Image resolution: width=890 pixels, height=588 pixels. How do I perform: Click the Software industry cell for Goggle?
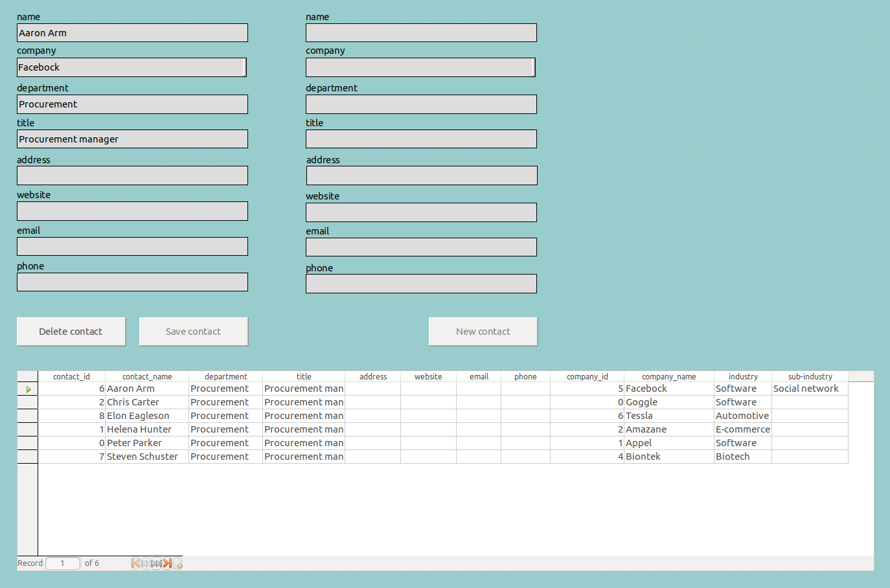743,402
